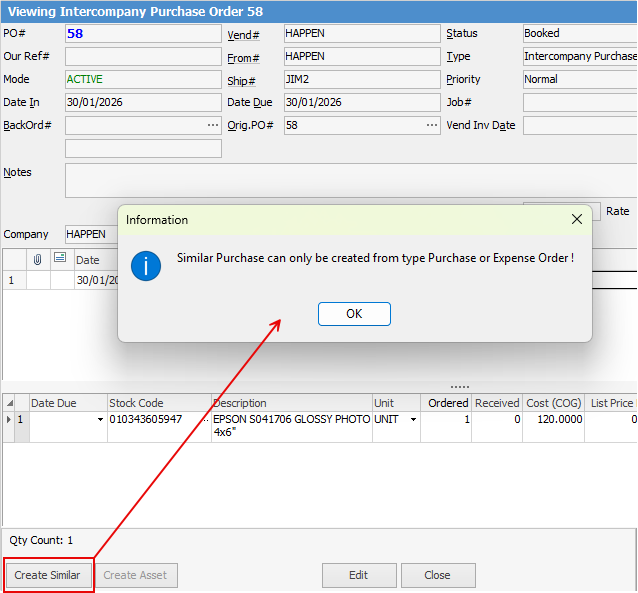The height and width of the screenshot is (593, 638).
Task: Click the Close button at bottom
Action: coord(437,575)
